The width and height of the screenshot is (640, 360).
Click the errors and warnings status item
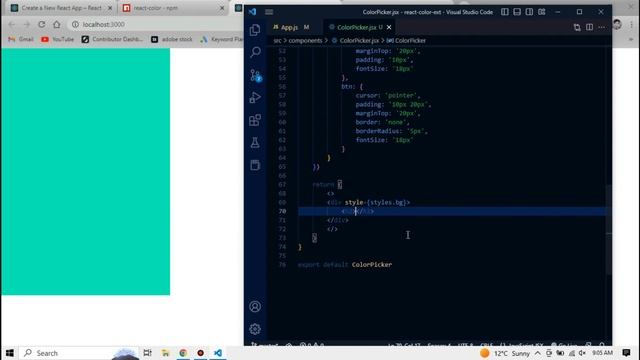(312, 344)
